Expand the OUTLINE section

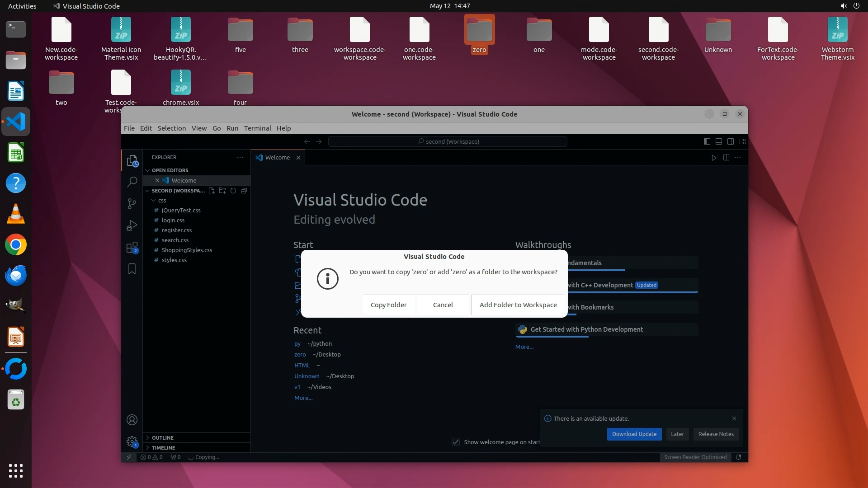[163, 438]
